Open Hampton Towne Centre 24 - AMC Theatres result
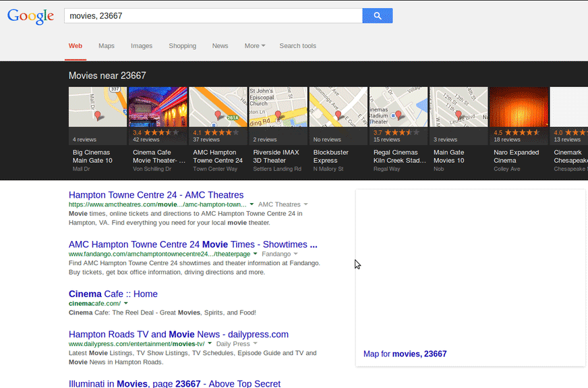Image resolution: width=588 pixels, height=388 pixels. pos(156,195)
